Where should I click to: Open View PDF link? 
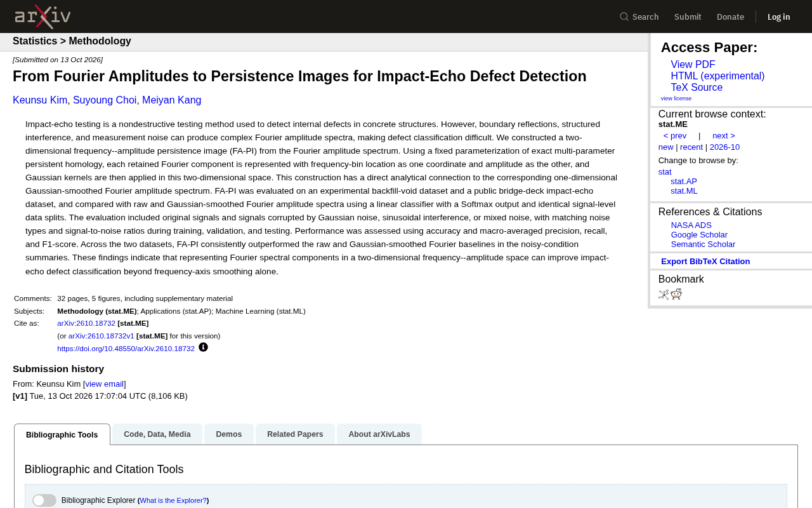click(693, 65)
